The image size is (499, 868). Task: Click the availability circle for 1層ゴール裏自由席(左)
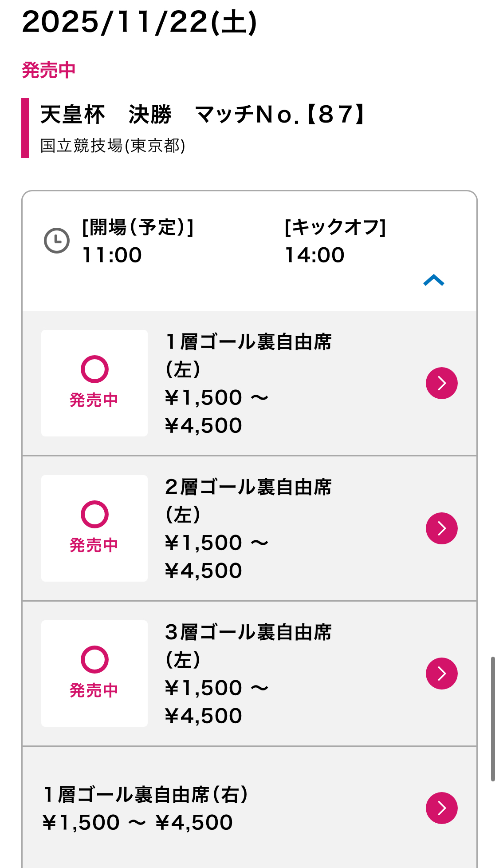click(x=94, y=369)
